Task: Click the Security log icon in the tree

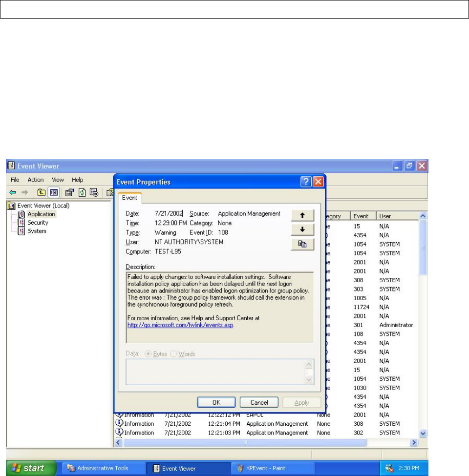Action: (x=21, y=223)
